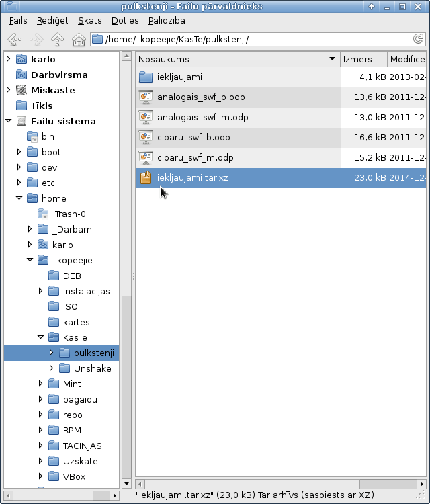Collapse the Failu sistēma tree node
Viewport: 430px width, 504px height.
coord(8,121)
